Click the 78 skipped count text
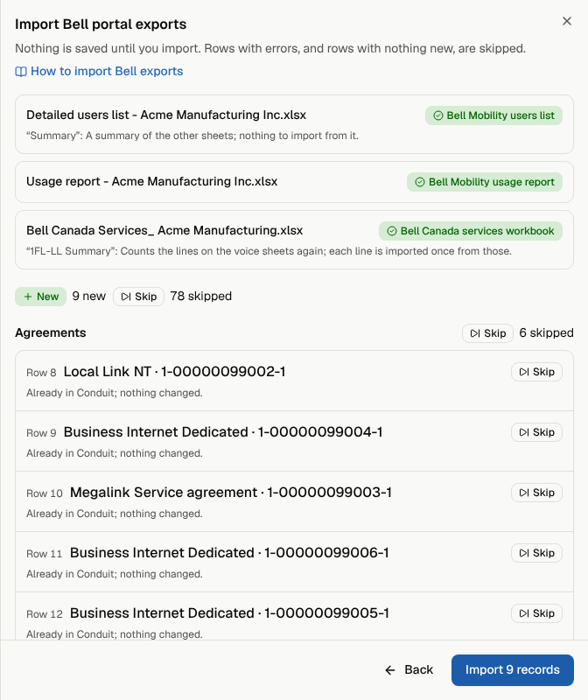This screenshot has width=588, height=700. click(x=201, y=297)
